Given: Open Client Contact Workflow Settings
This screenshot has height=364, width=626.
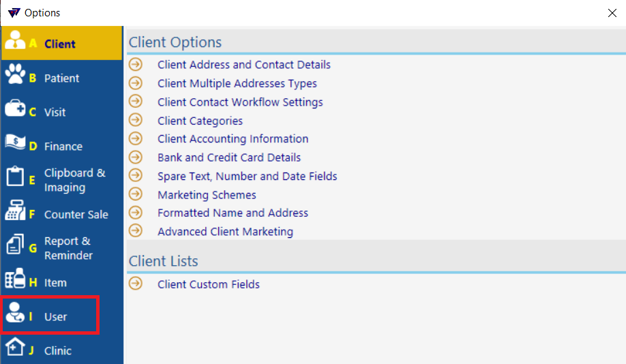Looking at the screenshot, I should click(240, 102).
